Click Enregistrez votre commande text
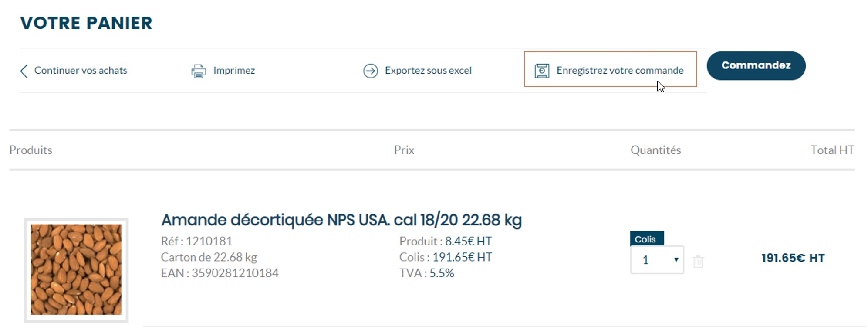 619,71
